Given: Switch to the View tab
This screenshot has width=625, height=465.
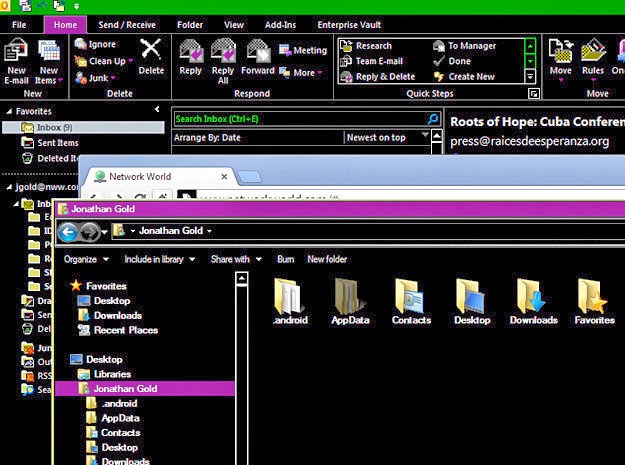Looking at the screenshot, I should [x=234, y=25].
